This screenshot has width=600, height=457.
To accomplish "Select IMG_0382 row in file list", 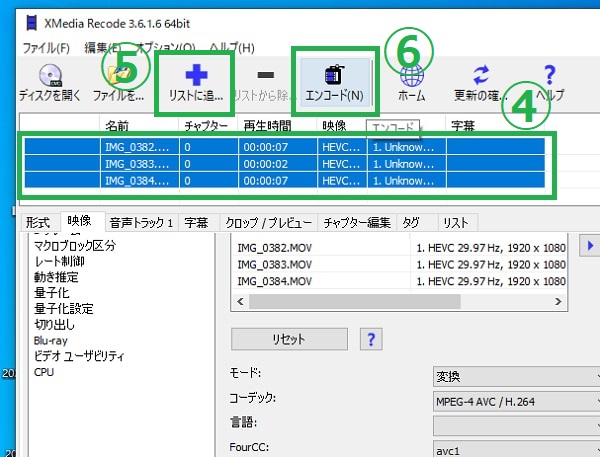I will point(285,147).
